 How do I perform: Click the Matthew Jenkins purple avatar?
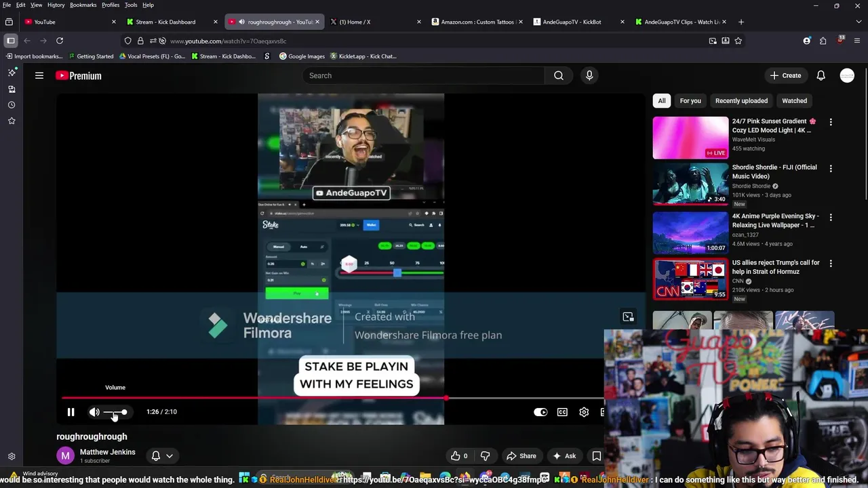[x=66, y=456]
